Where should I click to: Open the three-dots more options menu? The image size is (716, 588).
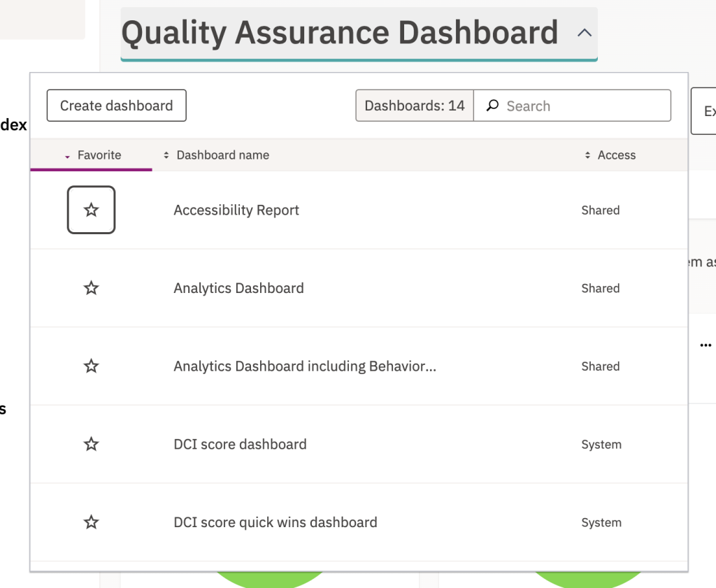[706, 345]
